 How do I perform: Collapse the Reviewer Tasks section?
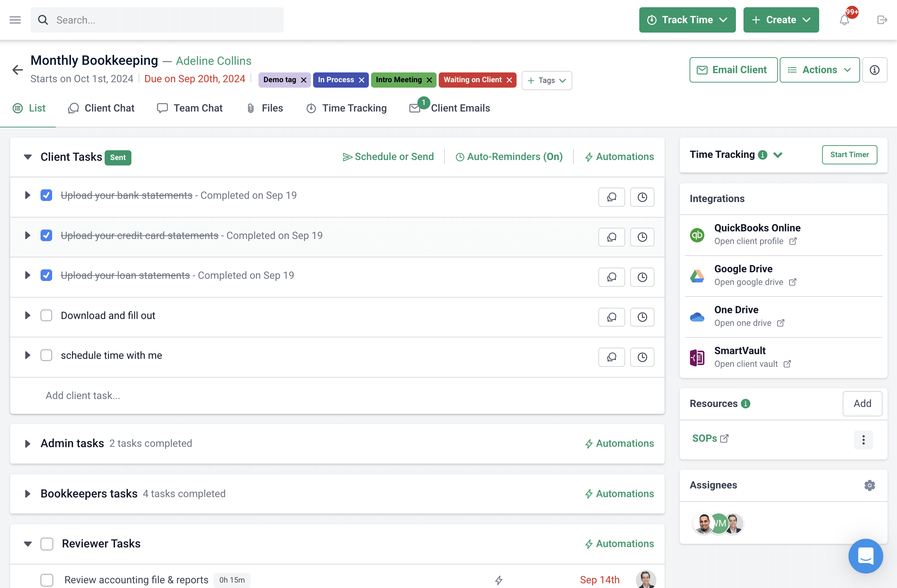tap(28, 543)
